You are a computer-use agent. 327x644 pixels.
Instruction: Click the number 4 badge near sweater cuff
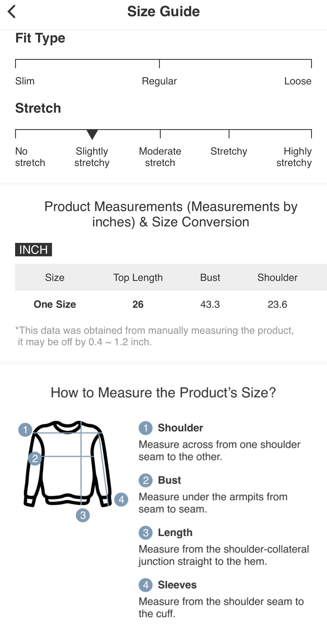click(121, 499)
